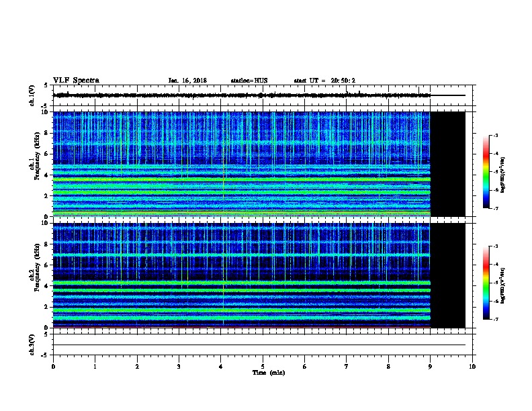The width and height of the screenshot is (532, 411).
Task: Click the "station=HUS" header label
Action: coord(249,81)
